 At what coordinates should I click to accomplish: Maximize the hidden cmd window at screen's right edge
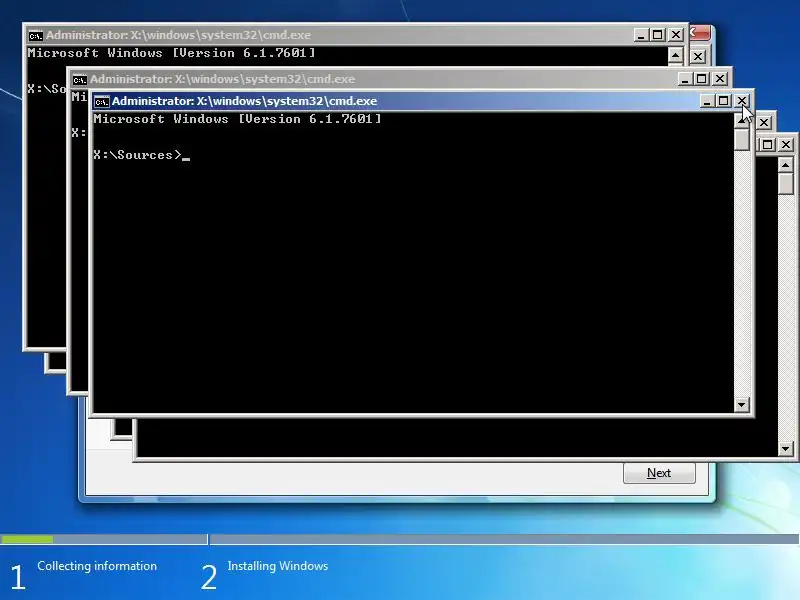(767, 145)
